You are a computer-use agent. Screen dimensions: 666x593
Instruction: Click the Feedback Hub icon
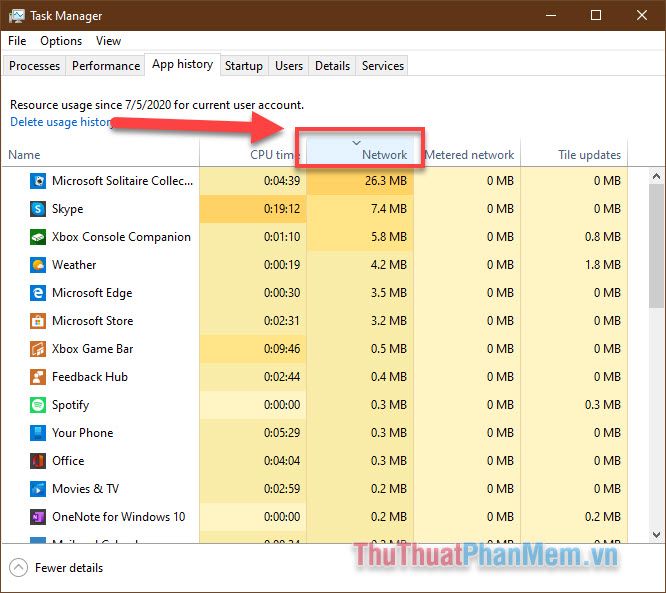[38, 377]
